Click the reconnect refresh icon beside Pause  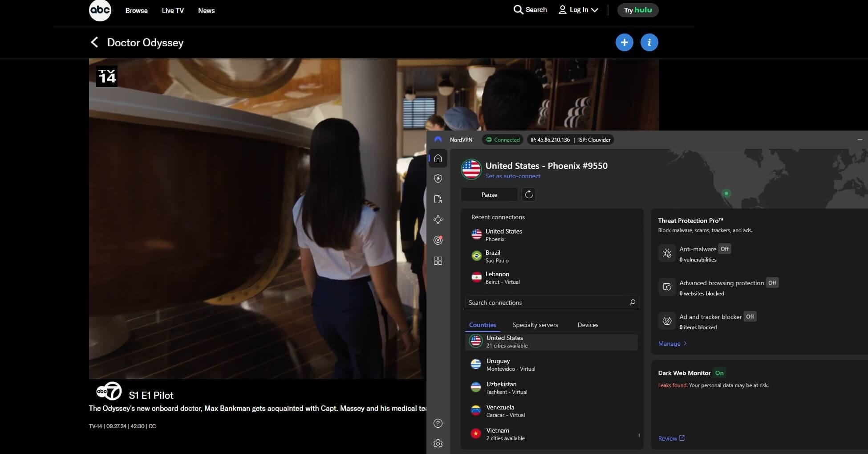(x=528, y=195)
